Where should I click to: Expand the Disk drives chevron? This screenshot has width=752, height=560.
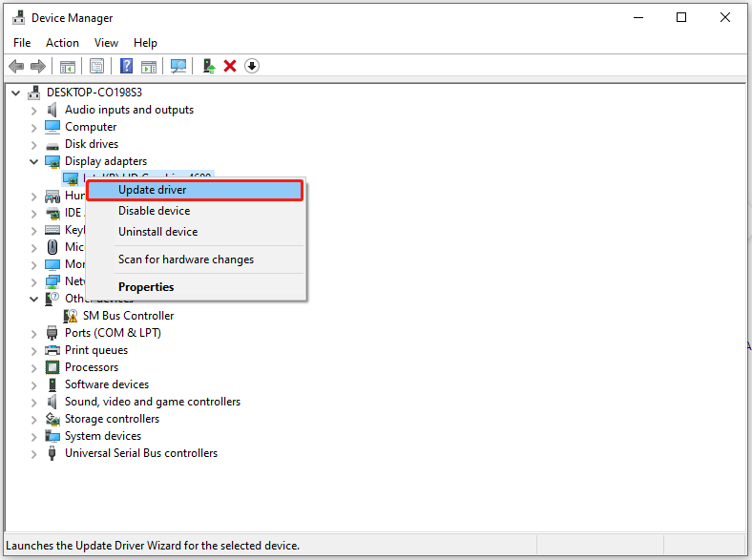(x=33, y=145)
